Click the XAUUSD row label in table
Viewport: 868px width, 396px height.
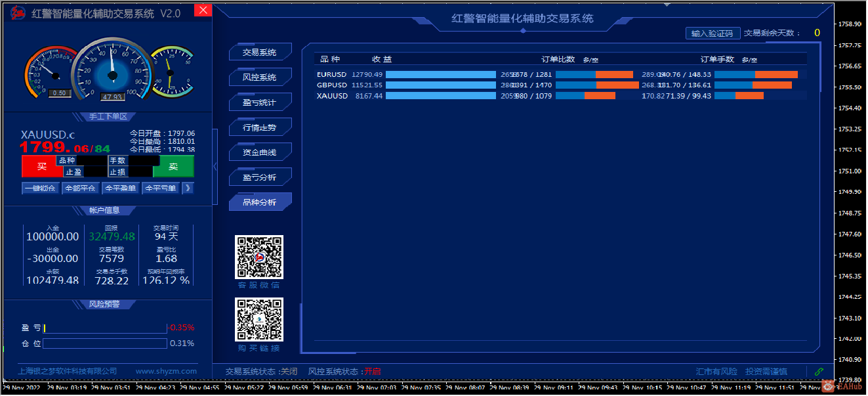pos(332,96)
